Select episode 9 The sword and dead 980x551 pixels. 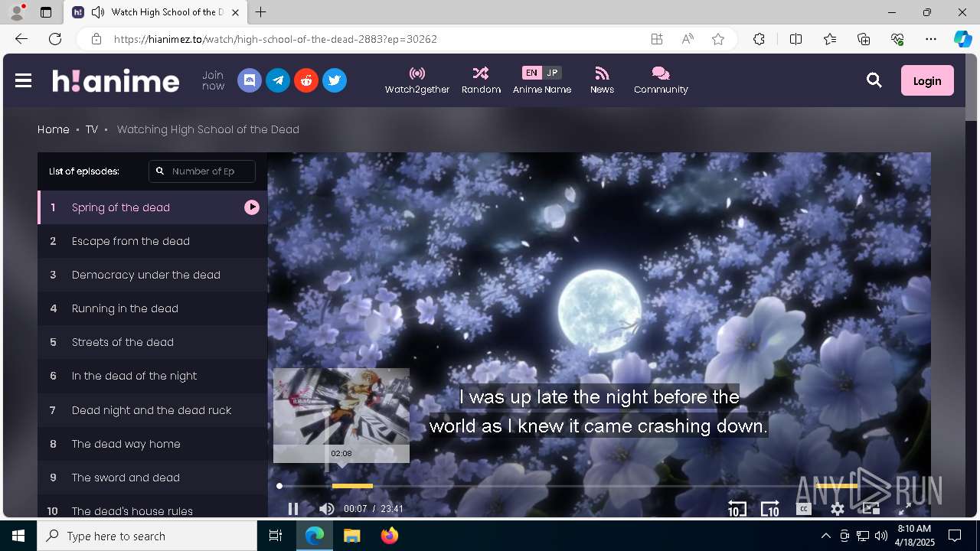click(x=152, y=478)
